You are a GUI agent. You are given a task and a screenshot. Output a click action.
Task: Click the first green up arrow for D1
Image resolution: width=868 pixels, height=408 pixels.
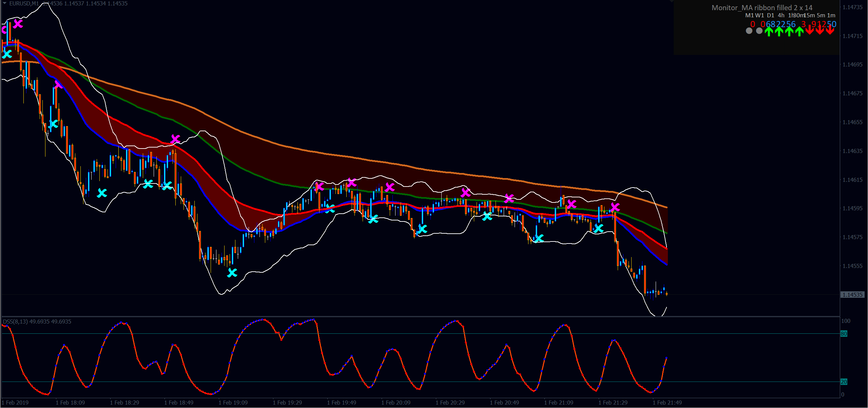pos(769,31)
